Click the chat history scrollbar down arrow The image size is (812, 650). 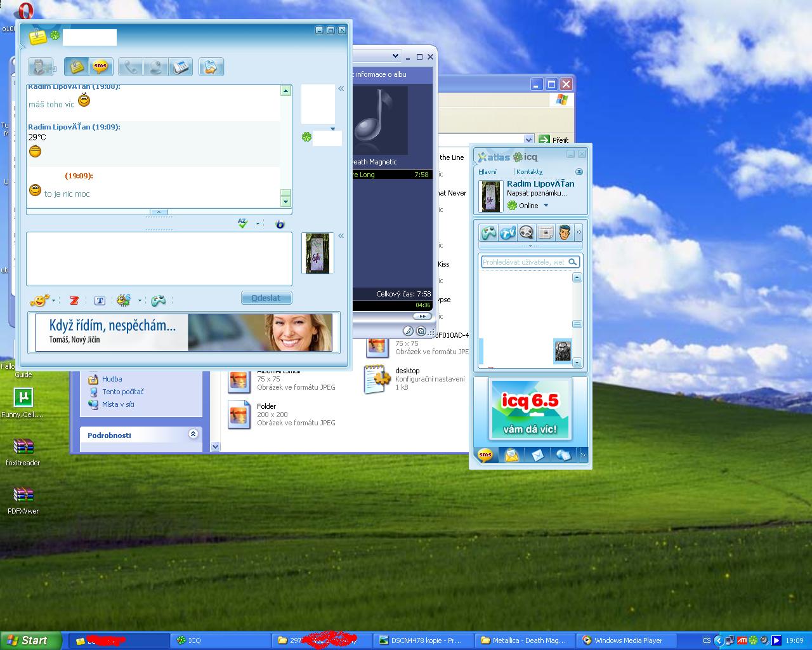(x=285, y=201)
